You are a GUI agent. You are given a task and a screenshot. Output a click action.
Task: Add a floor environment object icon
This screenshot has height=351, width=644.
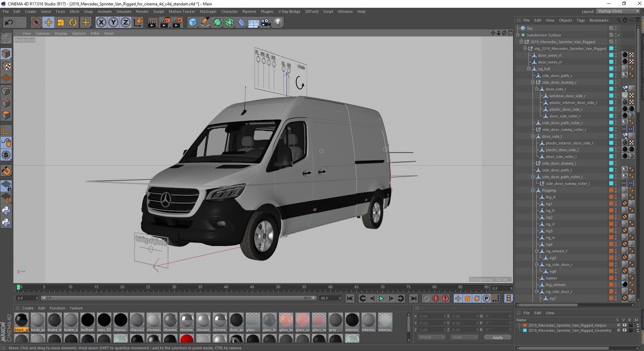click(x=253, y=23)
